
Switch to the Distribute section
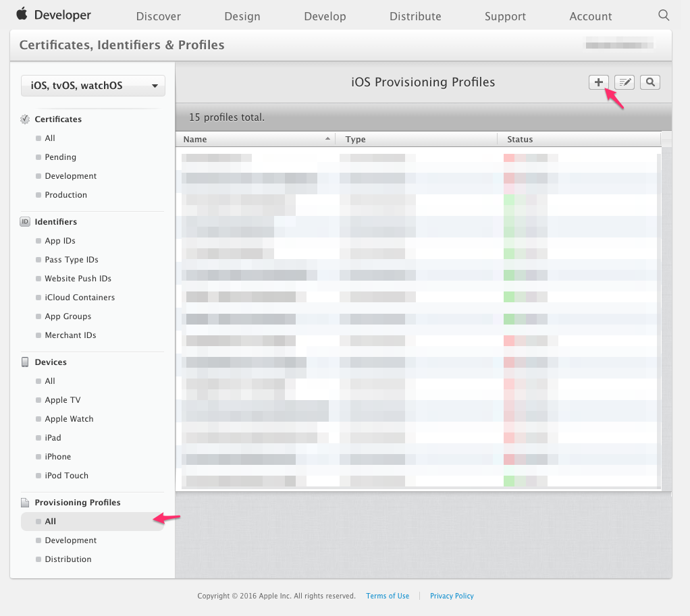tap(415, 16)
